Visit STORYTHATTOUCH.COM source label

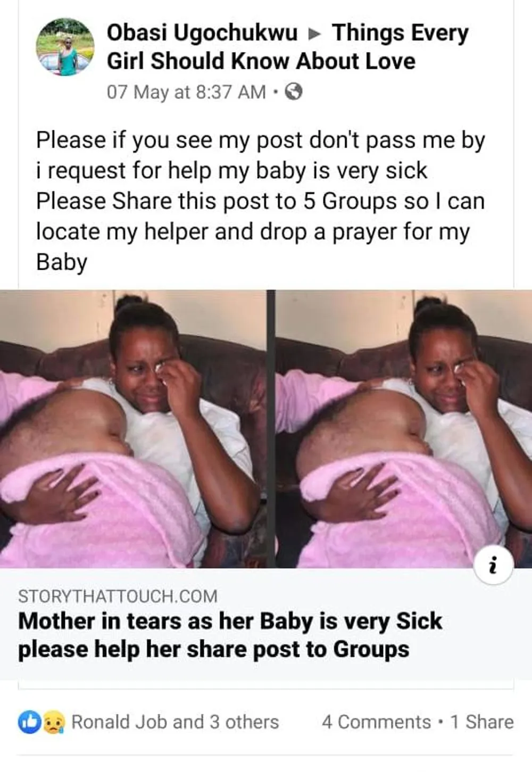click(x=118, y=596)
